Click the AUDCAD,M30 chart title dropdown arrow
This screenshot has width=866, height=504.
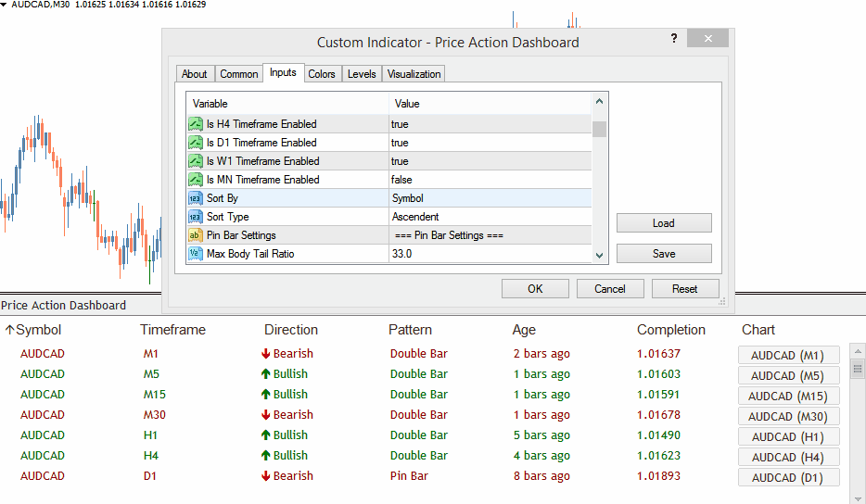(x=5, y=5)
